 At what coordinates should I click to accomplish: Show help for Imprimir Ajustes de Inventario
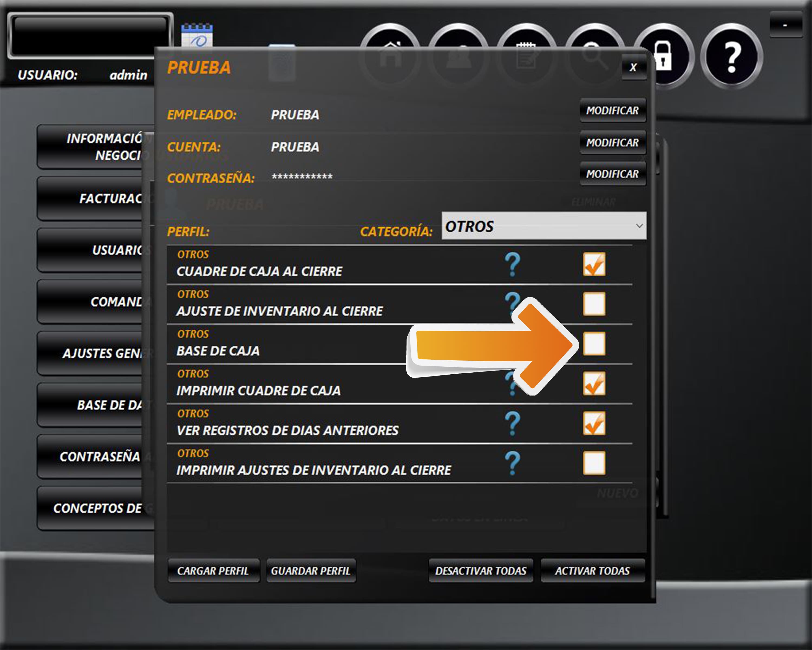tap(512, 463)
